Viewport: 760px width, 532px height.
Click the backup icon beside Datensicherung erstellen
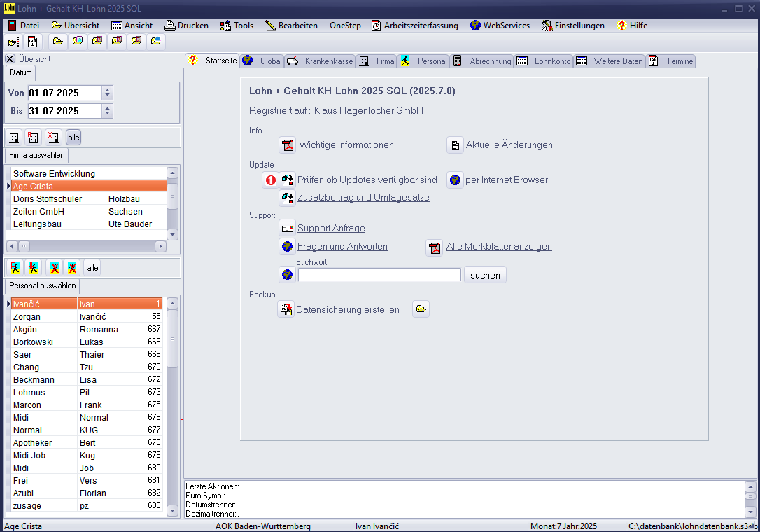click(x=286, y=309)
